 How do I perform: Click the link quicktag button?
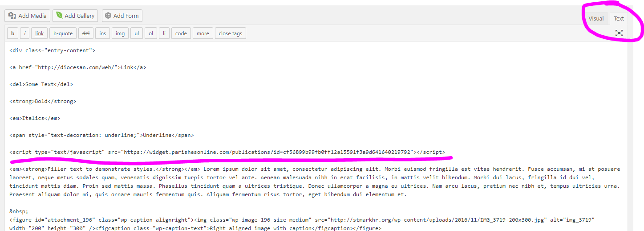click(40, 33)
